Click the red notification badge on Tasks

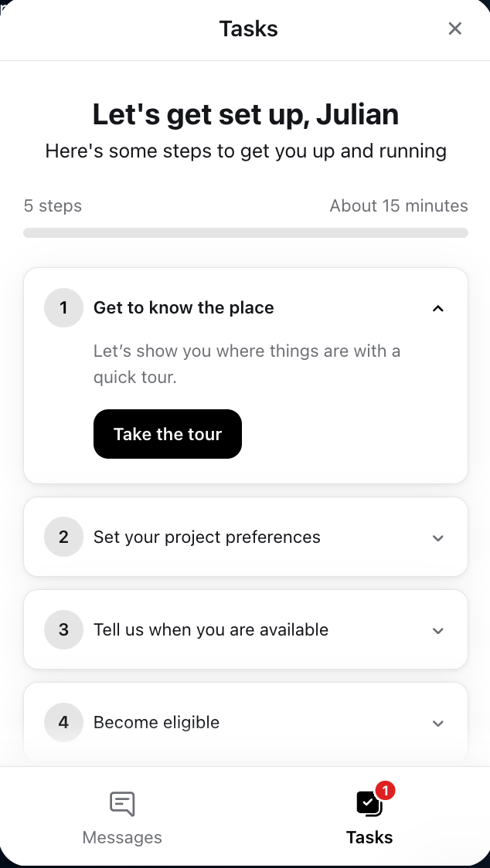(x=385, y=790)
